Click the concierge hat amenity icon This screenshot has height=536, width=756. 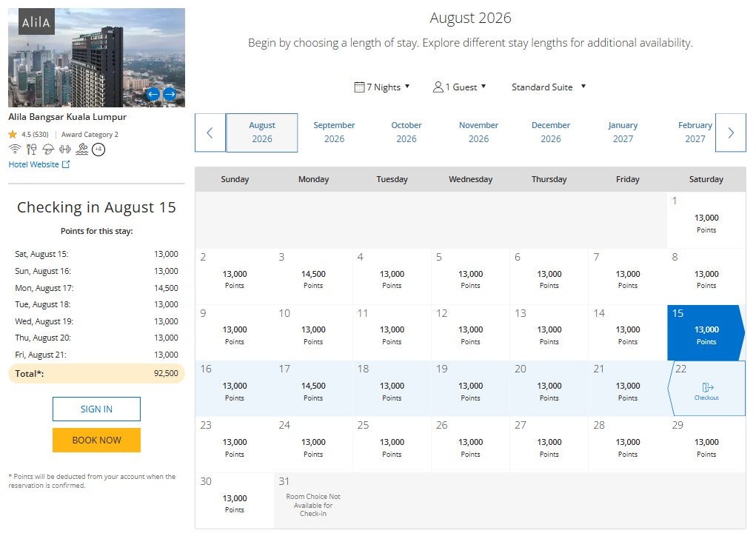pos(48,150)
